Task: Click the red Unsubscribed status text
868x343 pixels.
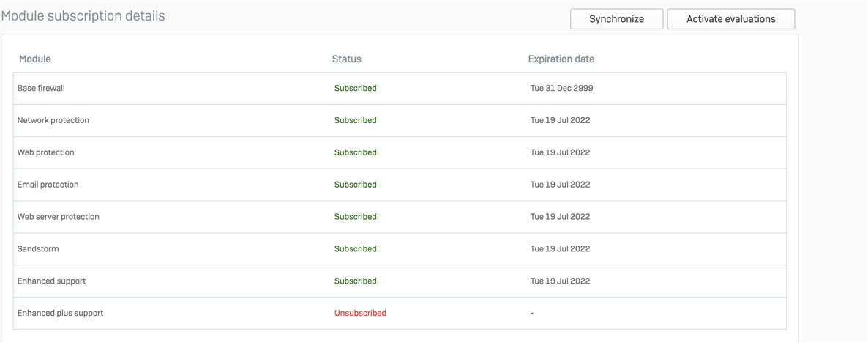Action: tap(360, 313)
